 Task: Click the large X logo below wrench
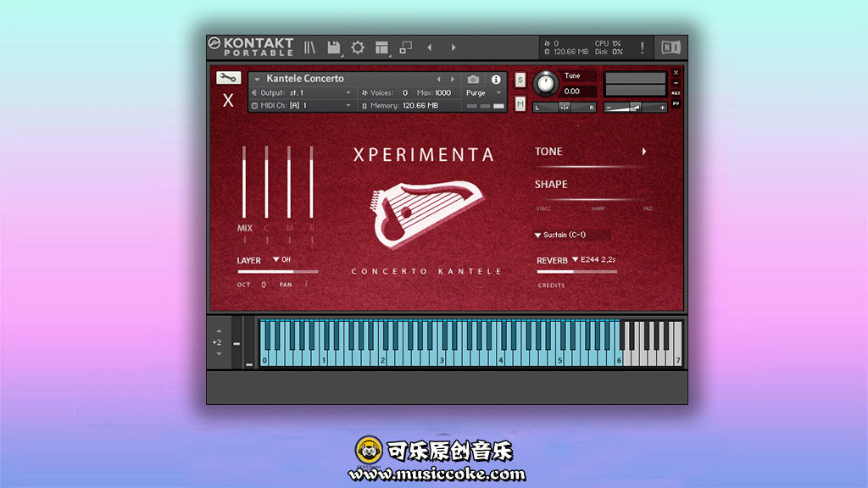point(228,100)
